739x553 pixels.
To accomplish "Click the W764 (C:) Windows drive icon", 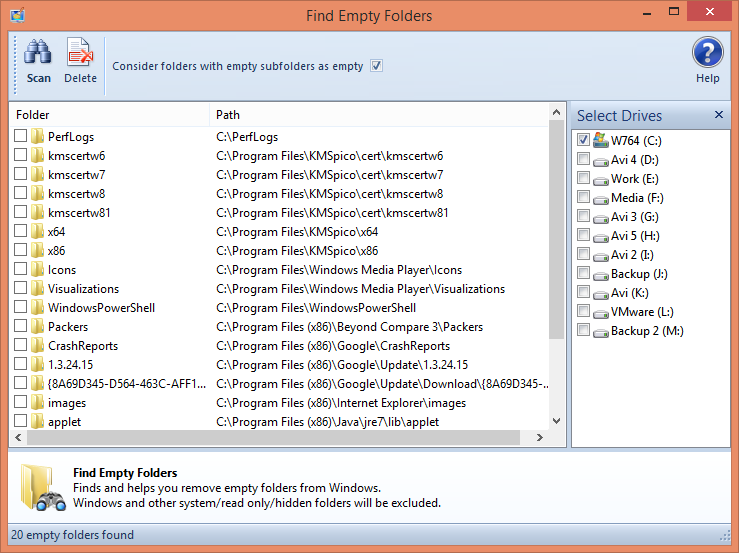I will [x=600, y=140].
